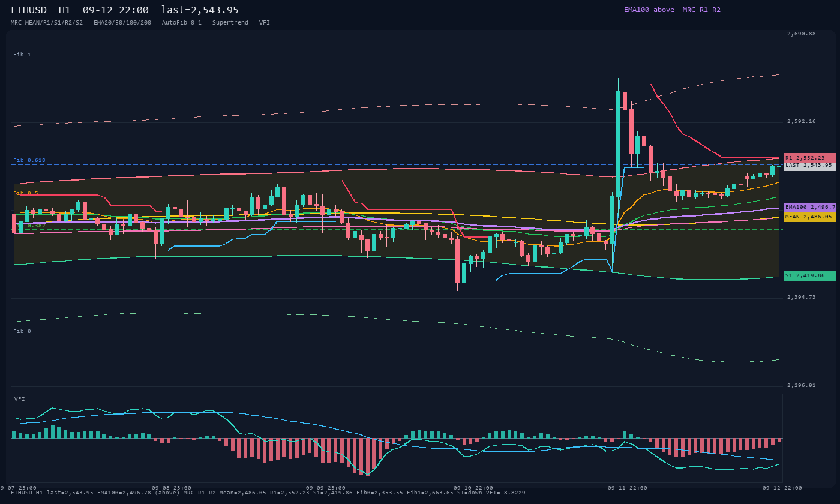Screen dimensions: 840x504
Task: Click the EMA100 2,496.7 price tag
Action: pos(809,207)
